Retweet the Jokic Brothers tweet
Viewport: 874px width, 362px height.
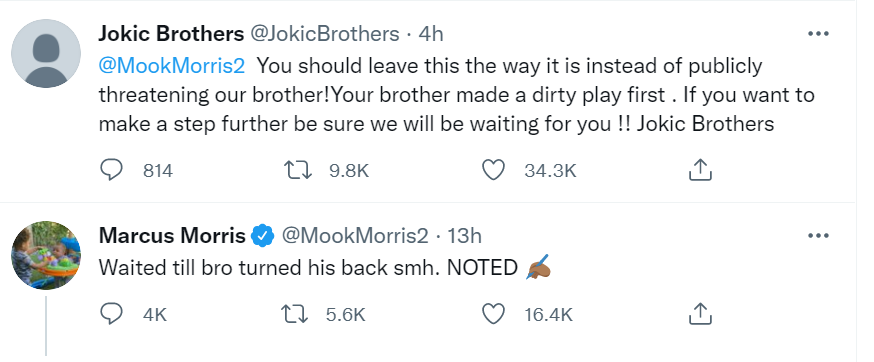pos(296,170)
